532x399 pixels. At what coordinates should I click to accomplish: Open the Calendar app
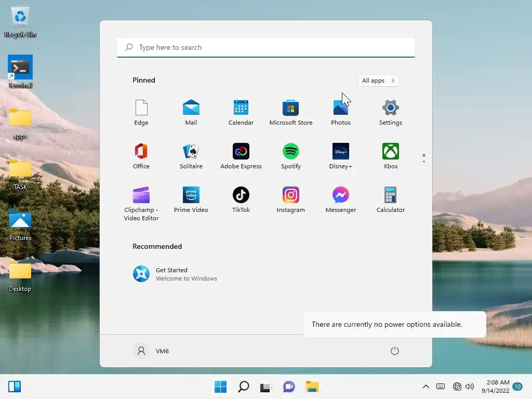click(x=241, y=113)
